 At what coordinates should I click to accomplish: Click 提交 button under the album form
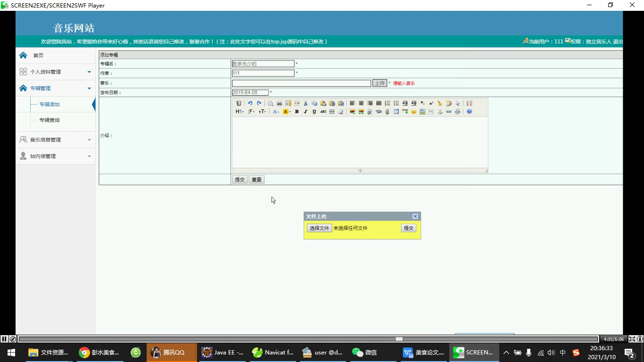click(239, 180)
